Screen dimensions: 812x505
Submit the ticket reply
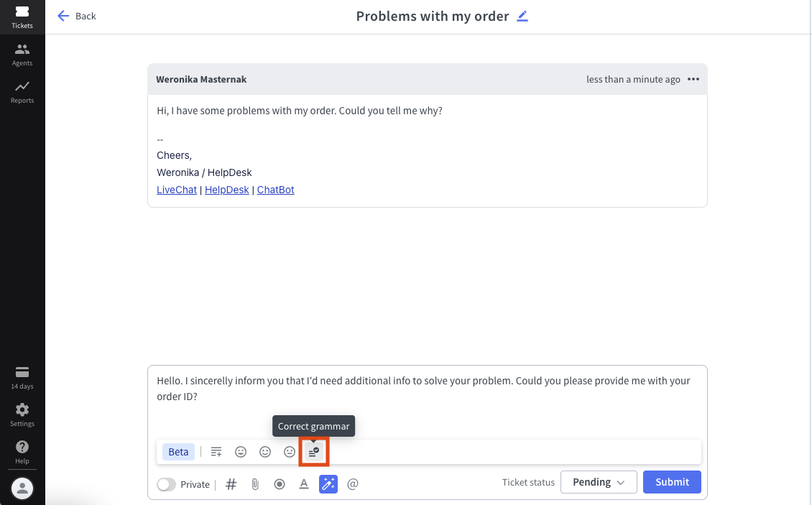click(672, 482)
